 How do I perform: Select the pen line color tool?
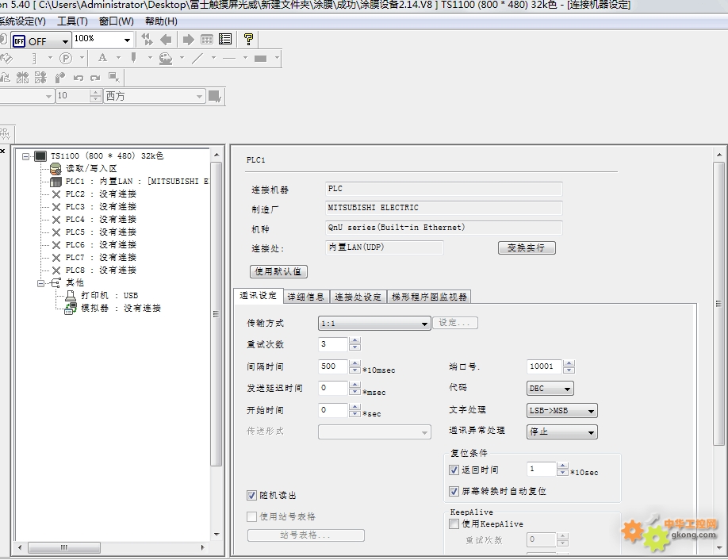coord(134,58)
